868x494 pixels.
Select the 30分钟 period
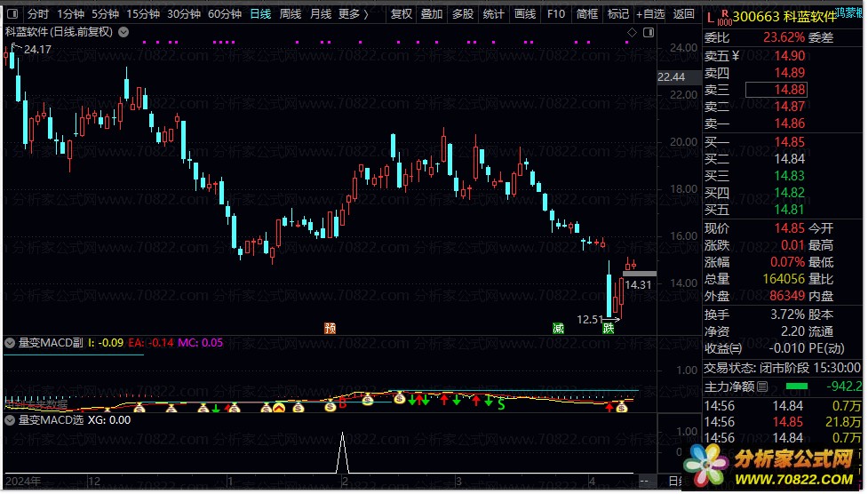coord(184,14)
